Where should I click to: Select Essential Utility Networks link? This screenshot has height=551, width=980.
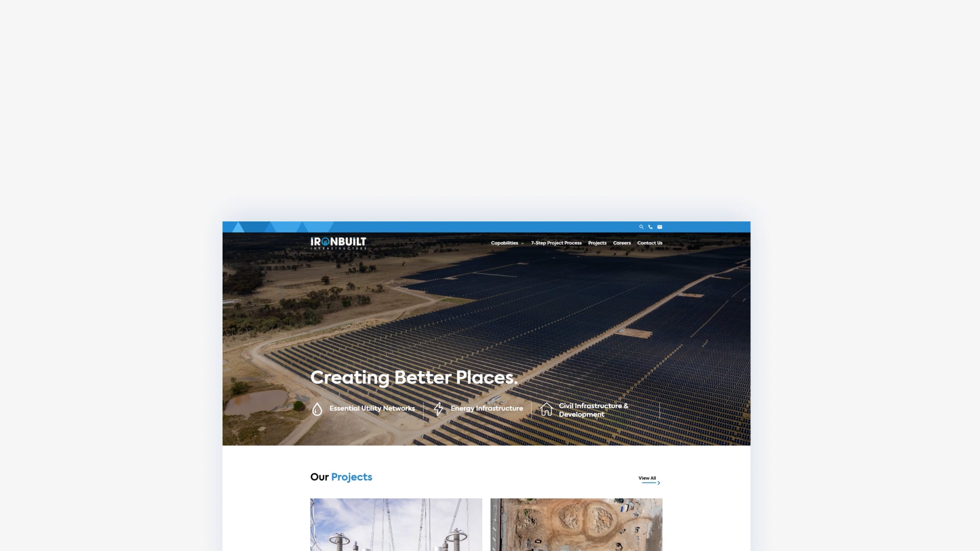tap(372, 409)
